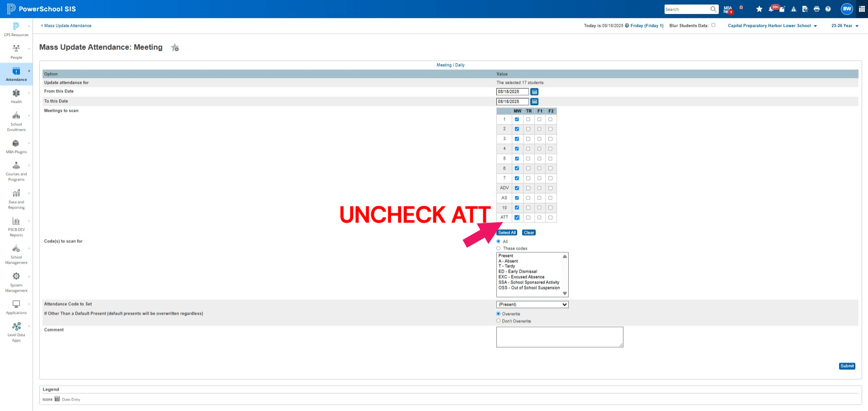Select the Don't Overwrite radio button

pos(499,321)
